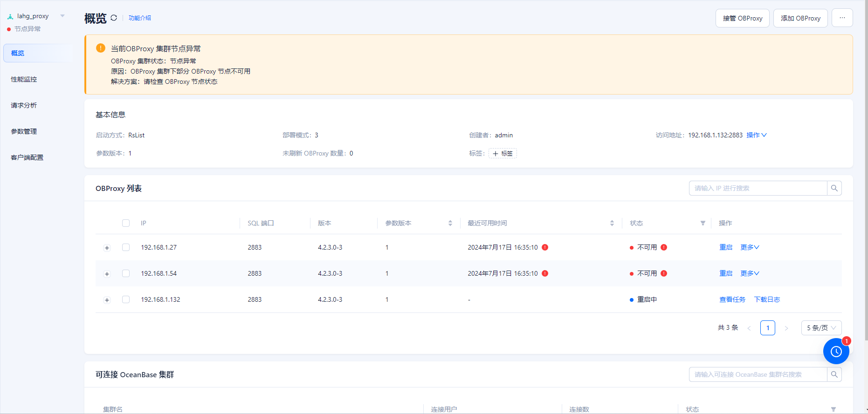Image resolution: width=868 pixels, height=414 pixels.
Task: Click 重启 for 192.168.1.27
Action: (x=726, y=247)
